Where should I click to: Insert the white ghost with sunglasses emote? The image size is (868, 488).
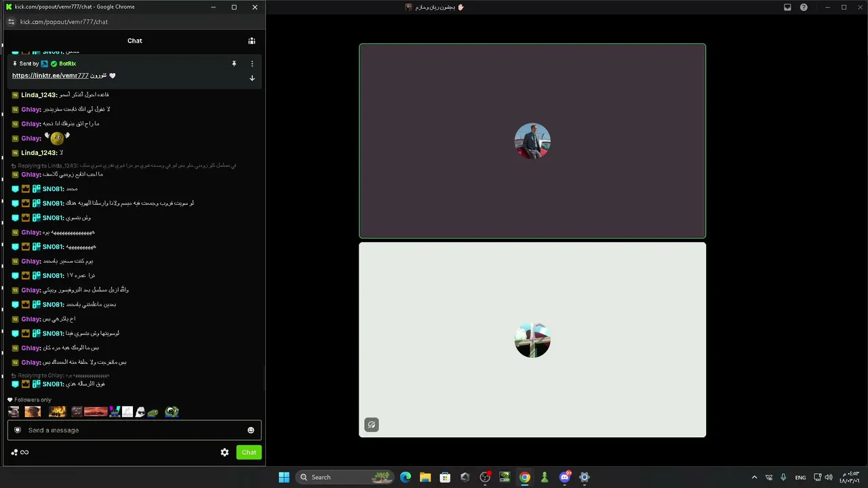140,411
